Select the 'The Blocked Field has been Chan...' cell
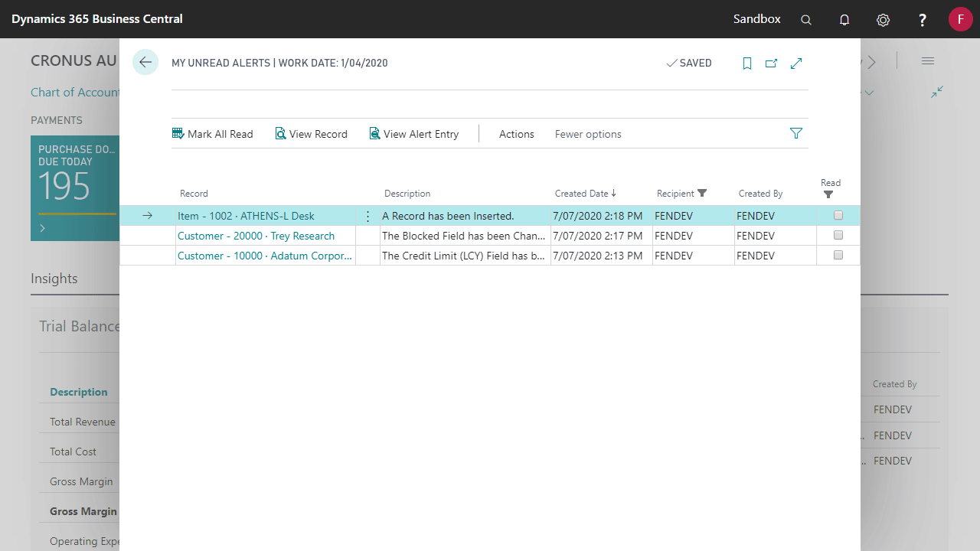This screenshot has height=551, width=980. tap(465, 236)
